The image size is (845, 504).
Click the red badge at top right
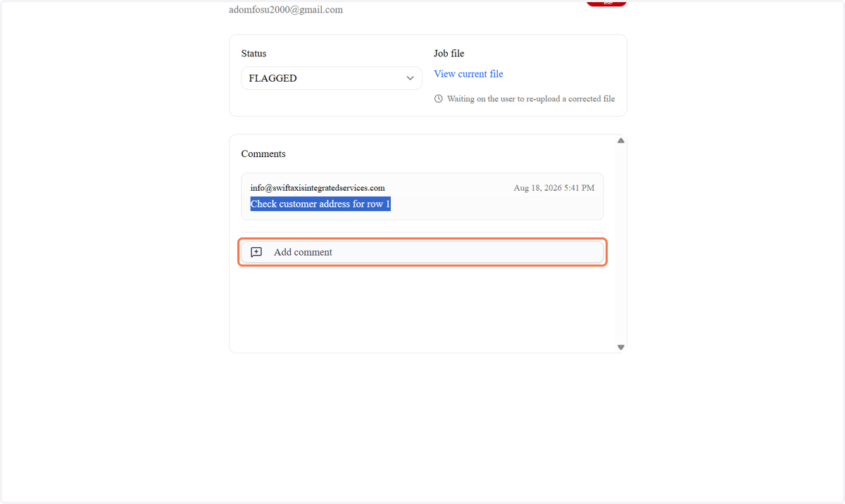(606, 3)
